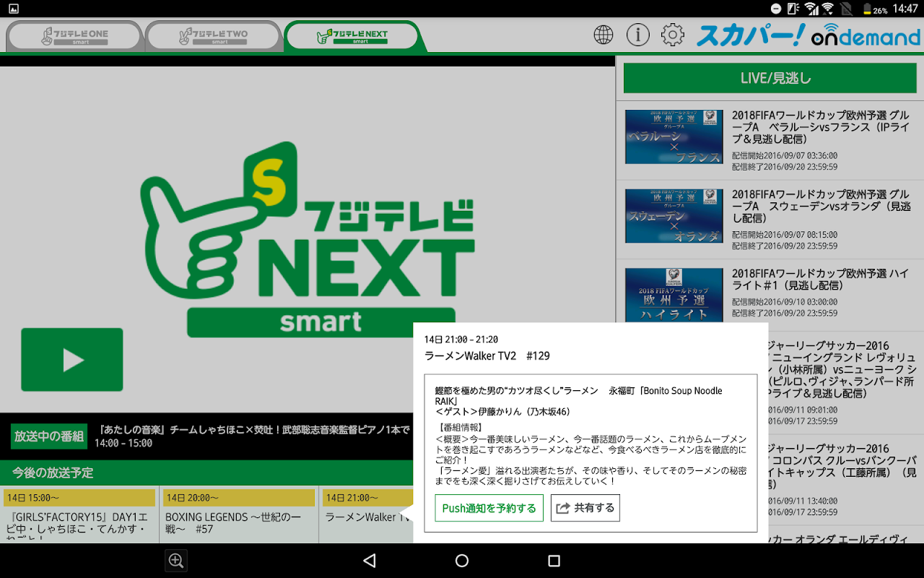Open the information circle icon
This screenshot has height=578, width=924.
[638, 34]
